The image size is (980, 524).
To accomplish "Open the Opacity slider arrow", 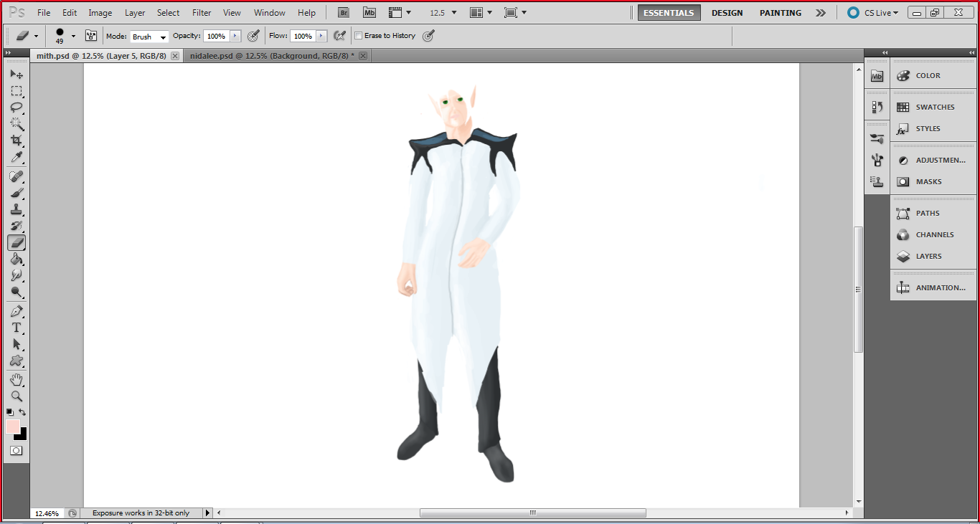I will coord(235,36).
